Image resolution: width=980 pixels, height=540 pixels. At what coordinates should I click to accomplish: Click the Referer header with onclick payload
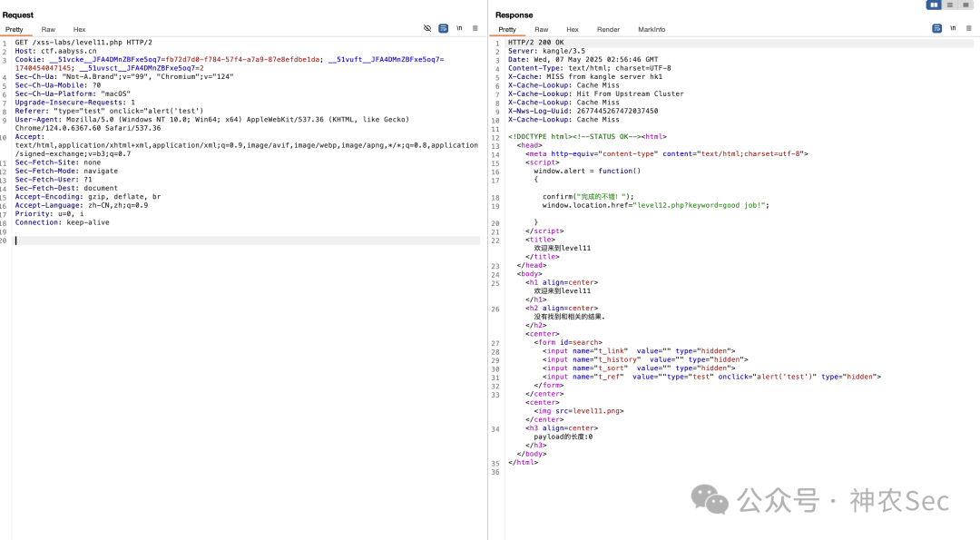pyautogui.click(x=110, y=111)
